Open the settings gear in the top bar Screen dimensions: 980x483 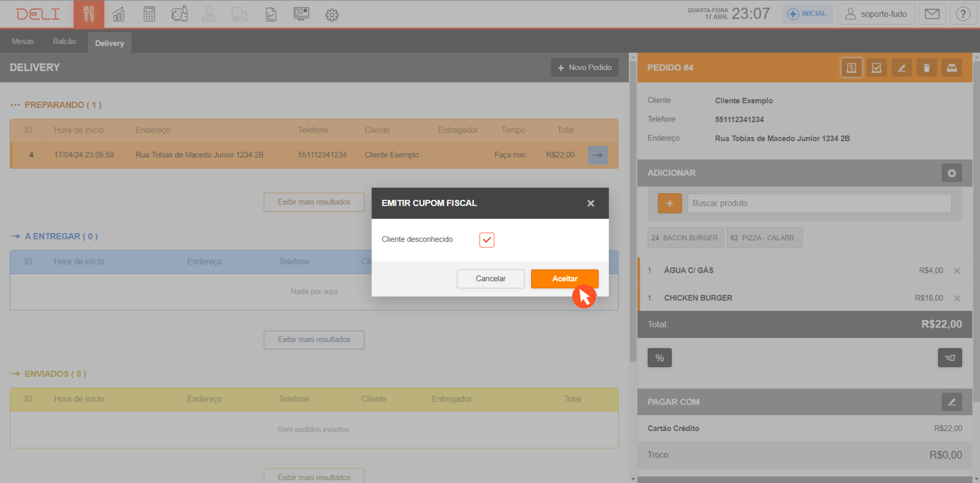pos(332,15)
